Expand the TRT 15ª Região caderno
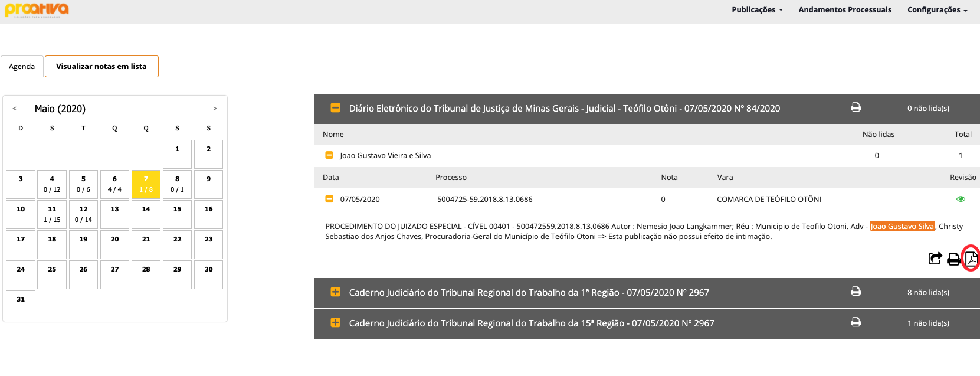Image resolution: width=980 pixels, height=376 pixels. click(x=335, y=322)
